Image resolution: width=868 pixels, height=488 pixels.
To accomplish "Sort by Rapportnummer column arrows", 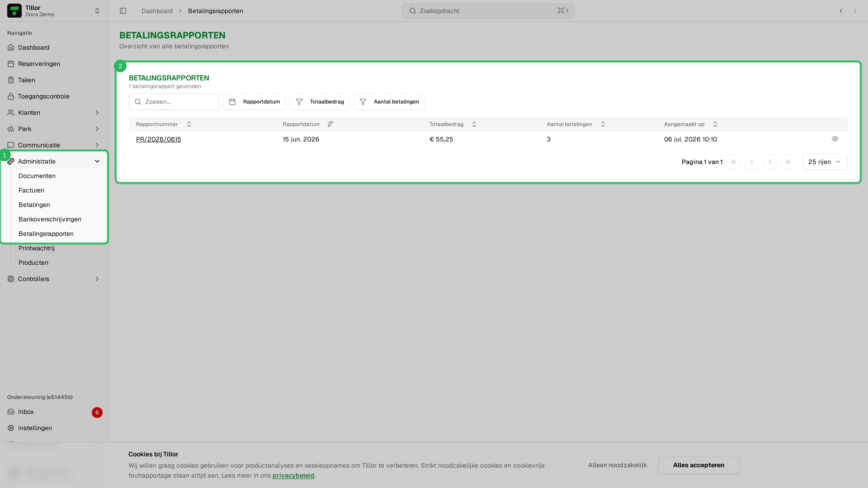I will pos(189,124).
